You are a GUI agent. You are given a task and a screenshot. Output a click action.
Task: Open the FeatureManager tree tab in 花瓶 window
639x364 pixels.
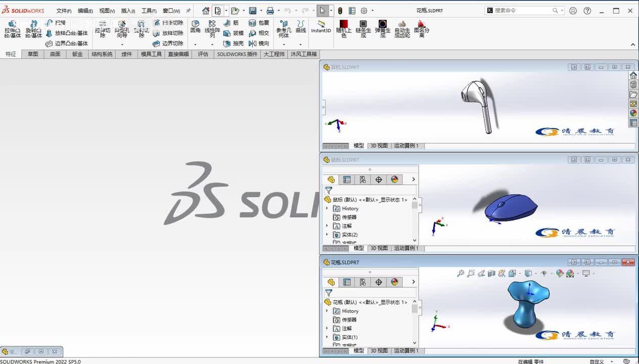(331, 282)
